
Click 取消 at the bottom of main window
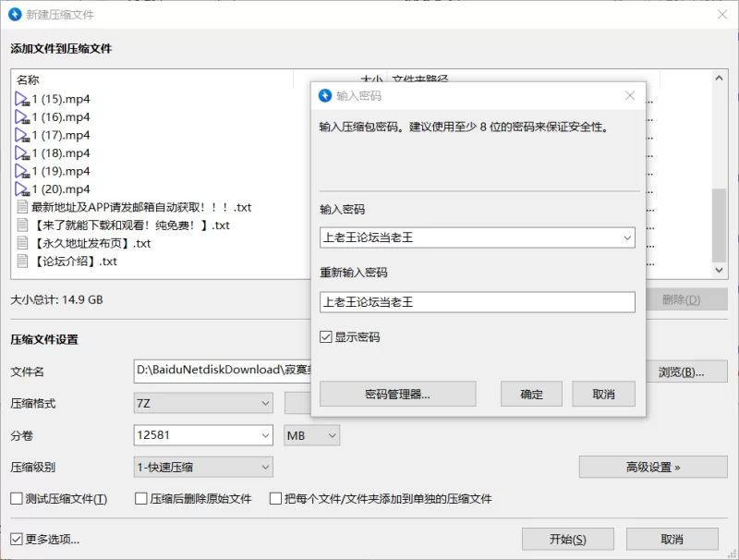pyautogui.click(x=672, y=540)
